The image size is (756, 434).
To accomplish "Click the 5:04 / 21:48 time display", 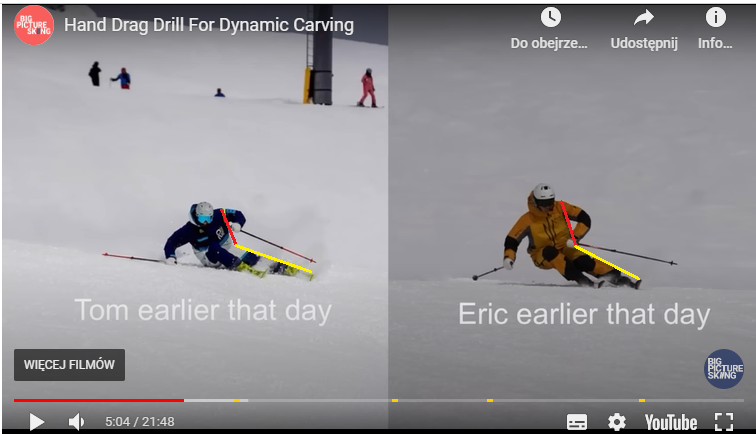I will coord(140,422).
